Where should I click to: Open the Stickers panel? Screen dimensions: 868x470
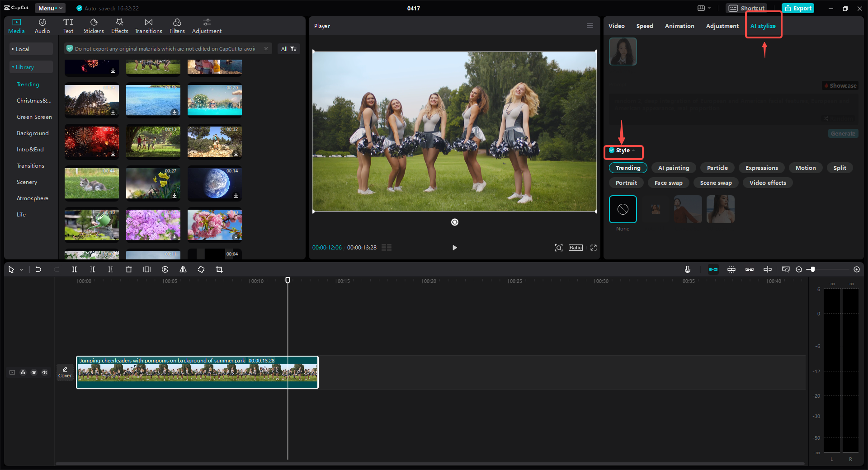[x=94, y=26]
